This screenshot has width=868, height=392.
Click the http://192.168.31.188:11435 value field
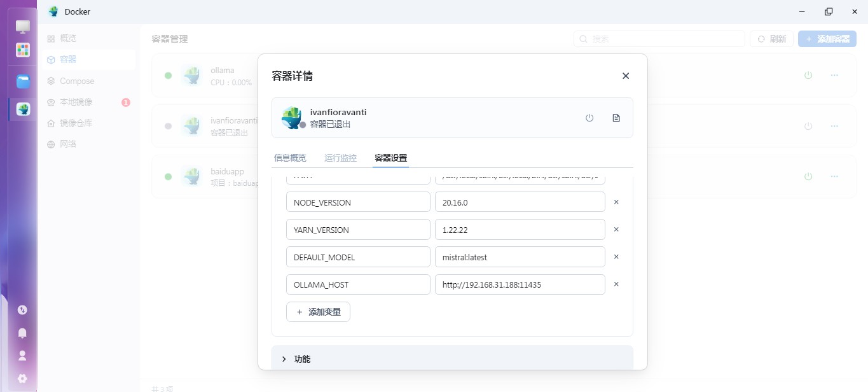tap(520, 284)
